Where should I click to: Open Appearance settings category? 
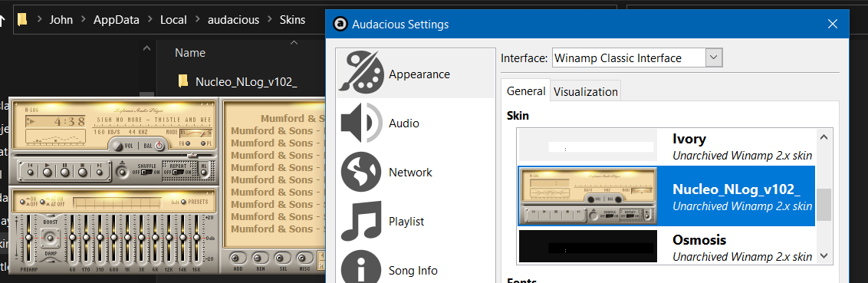click(415, 74)
